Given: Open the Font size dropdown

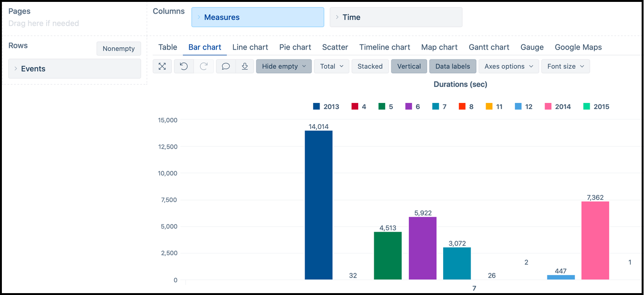Looking at the screenshot, I should (565, 67).
